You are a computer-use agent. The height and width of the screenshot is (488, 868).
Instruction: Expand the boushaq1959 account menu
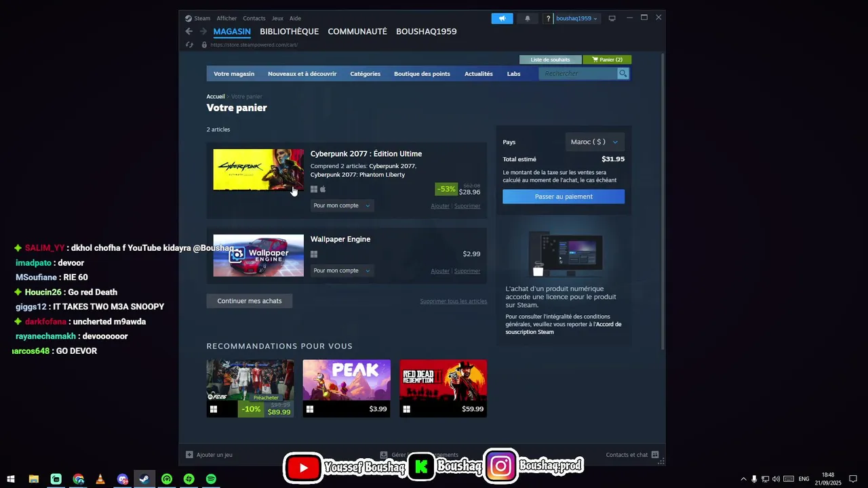click(576, 18)
